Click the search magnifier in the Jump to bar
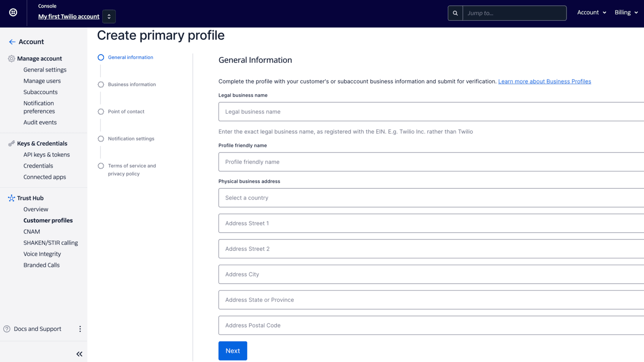The image size is (644, 362). [455, 13]
